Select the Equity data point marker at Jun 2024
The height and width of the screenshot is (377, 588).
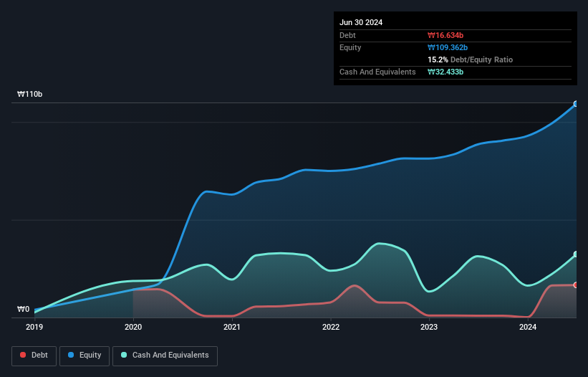click(x=576, y=104)
